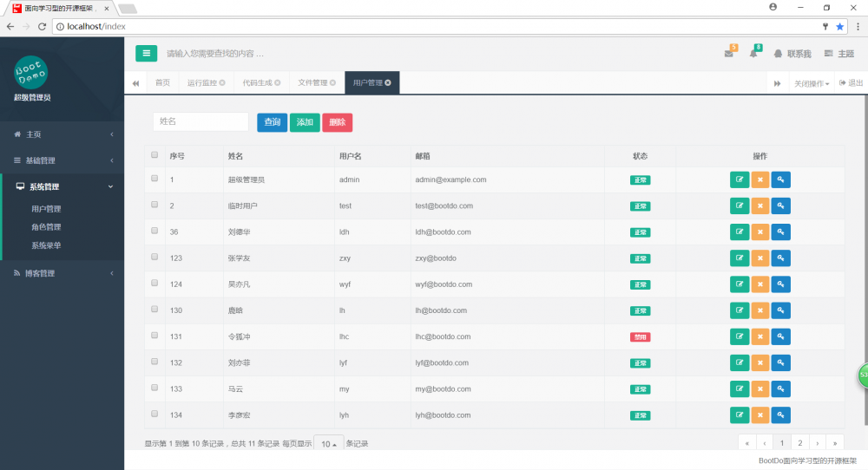Click the green 添加 button
The height and width of the screenshot is (470, 868).
[x=305, y=122]
